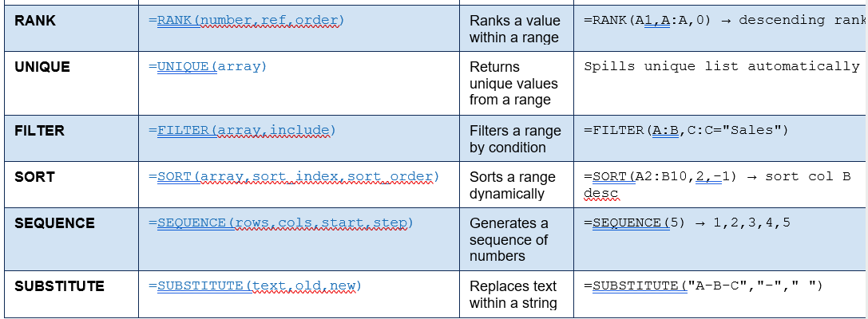Click the =RANK(A1,A:A,0) example text
868x319 pixels.
(x=647, y=21)
